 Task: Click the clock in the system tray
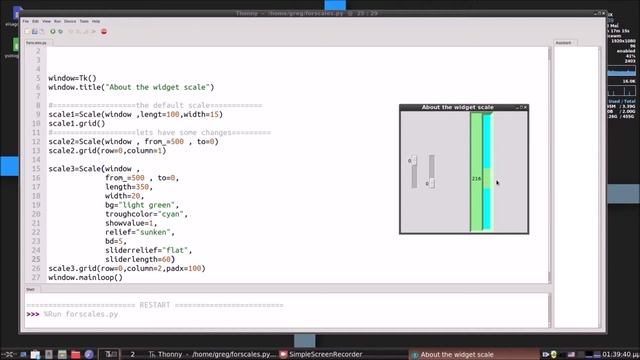(x=620, y=354)
